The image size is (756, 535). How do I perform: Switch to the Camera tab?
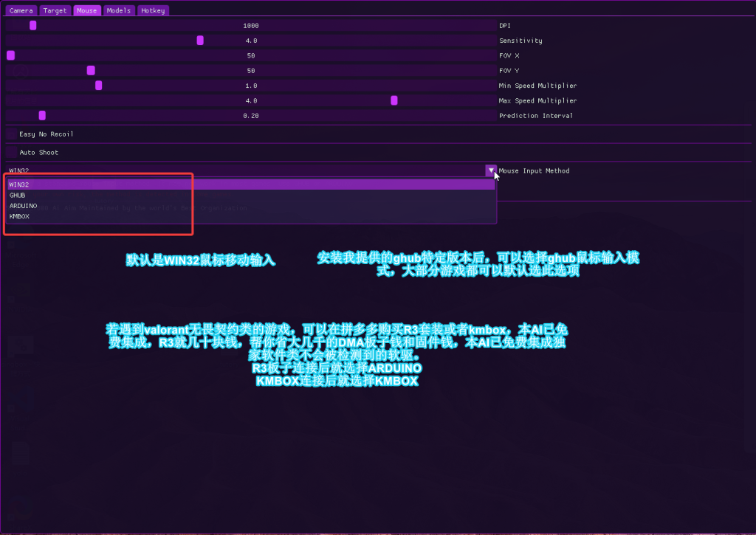(x=21, y=10)
